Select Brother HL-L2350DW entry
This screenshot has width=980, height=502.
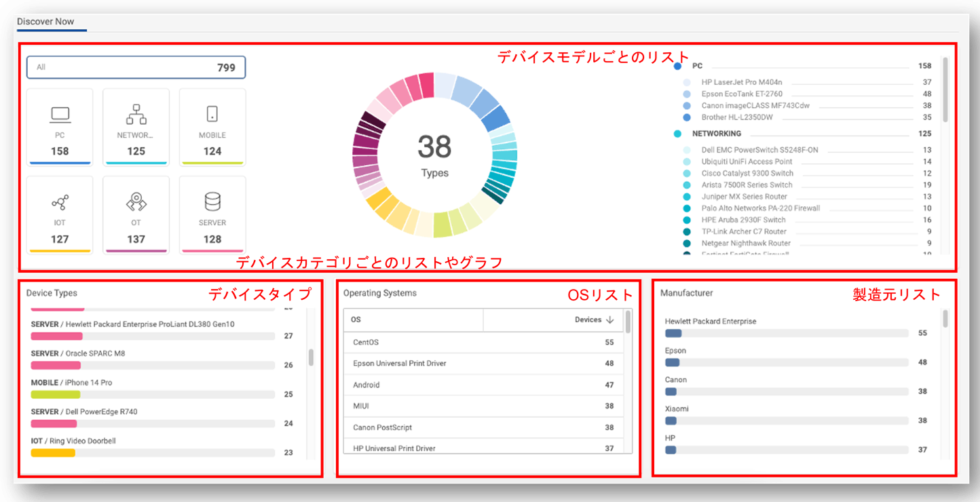pyautogui.click(x=806, y=117)
